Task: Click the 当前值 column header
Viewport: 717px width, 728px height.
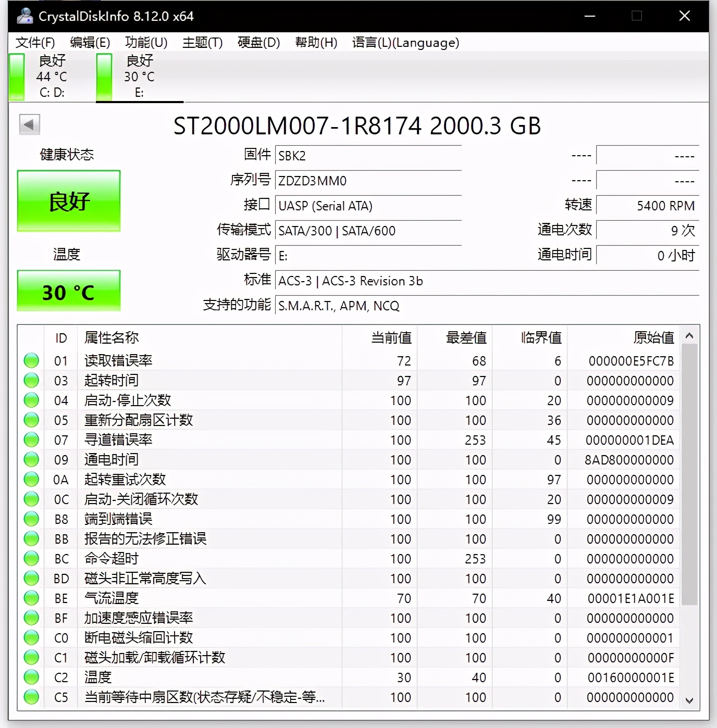Action: [379, 338]
